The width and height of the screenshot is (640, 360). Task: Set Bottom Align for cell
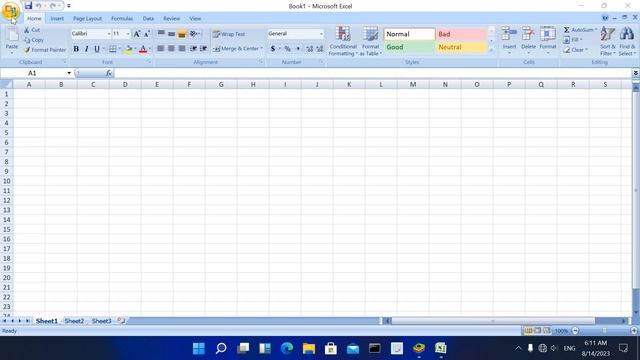coord(182,34)
